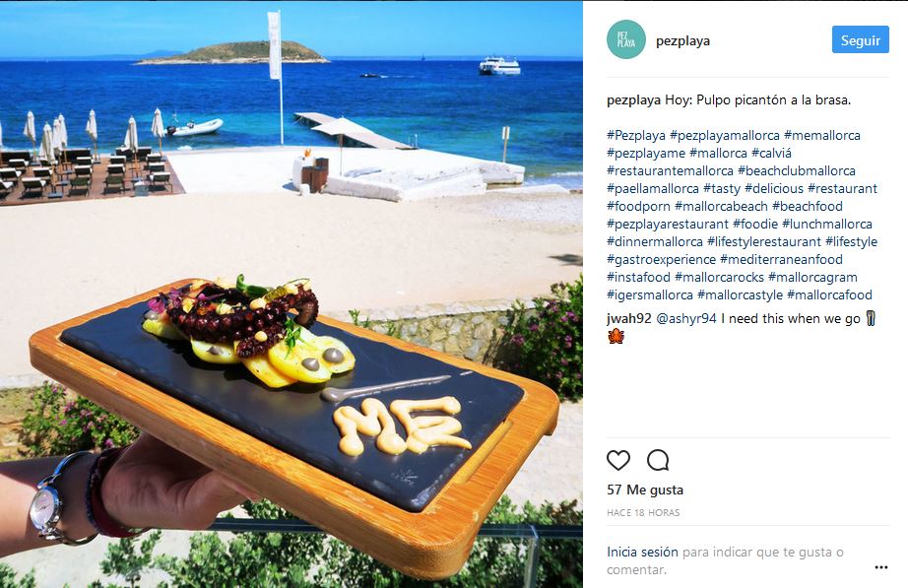Open the #calviá hashtag link
908x588 pixels.
[x=771, y=153]
